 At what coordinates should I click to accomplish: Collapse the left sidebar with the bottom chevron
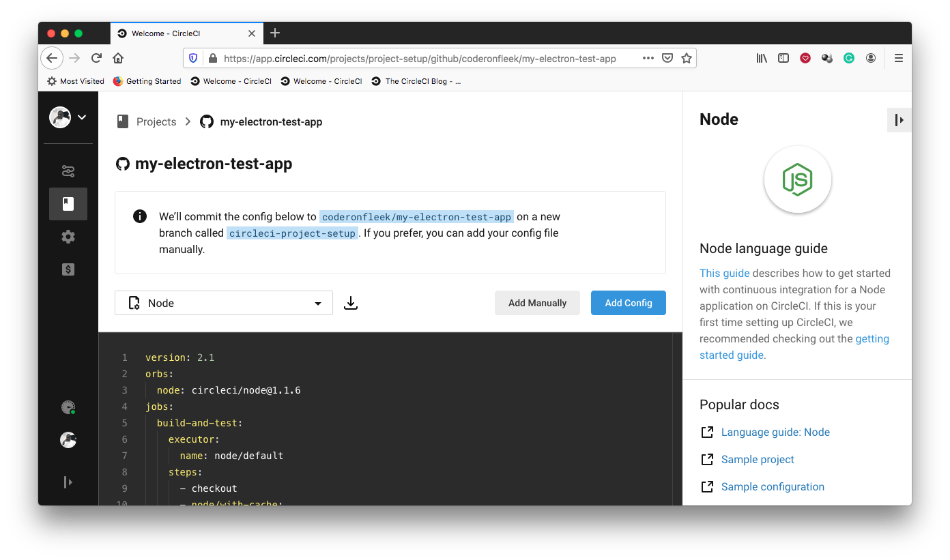tap(68, 482)
